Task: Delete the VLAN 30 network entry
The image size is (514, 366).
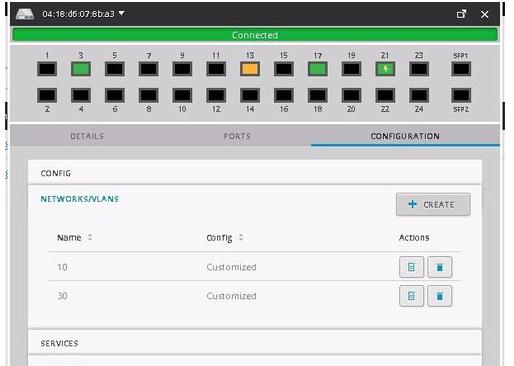Action: click(440, 296)
